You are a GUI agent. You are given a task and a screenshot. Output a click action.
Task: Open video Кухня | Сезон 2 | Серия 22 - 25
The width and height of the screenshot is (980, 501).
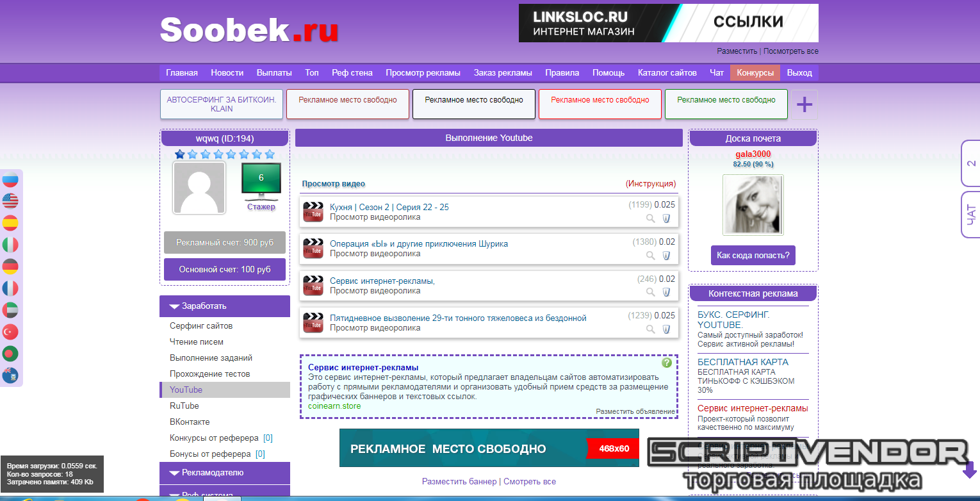tap(389, 207)
